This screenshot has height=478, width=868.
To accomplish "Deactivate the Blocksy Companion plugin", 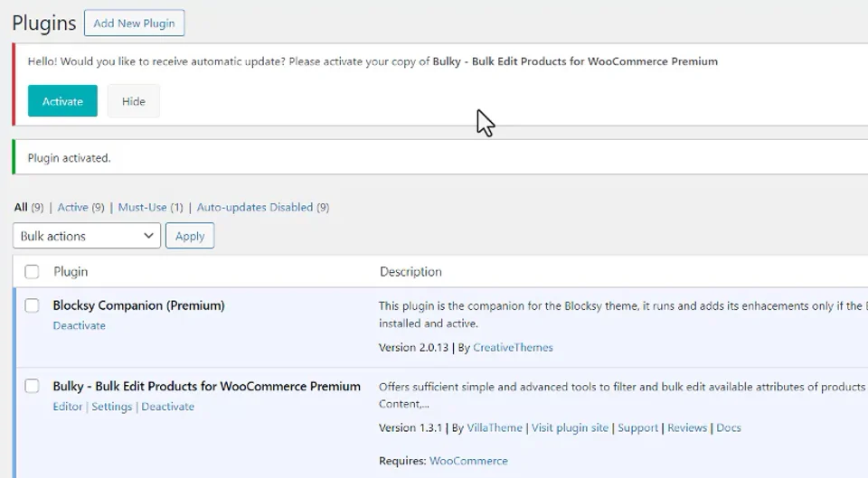I will pos(80,325).
